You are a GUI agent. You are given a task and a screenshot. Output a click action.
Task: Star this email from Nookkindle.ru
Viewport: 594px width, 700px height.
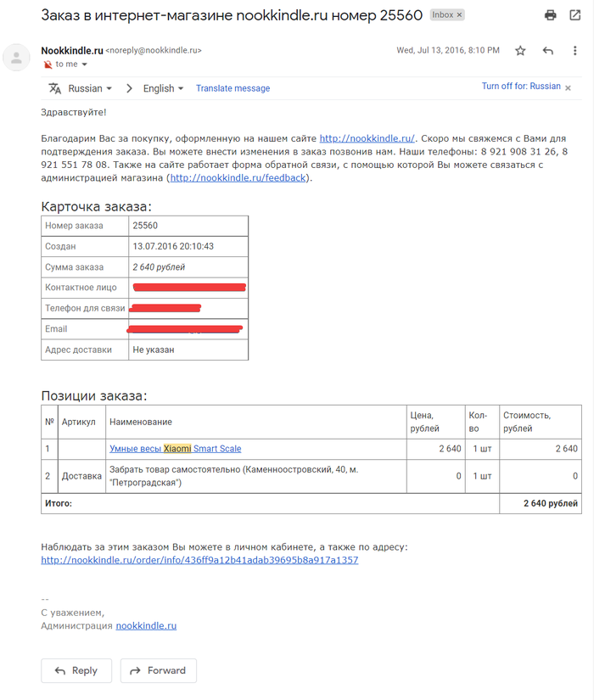[520, 51]
